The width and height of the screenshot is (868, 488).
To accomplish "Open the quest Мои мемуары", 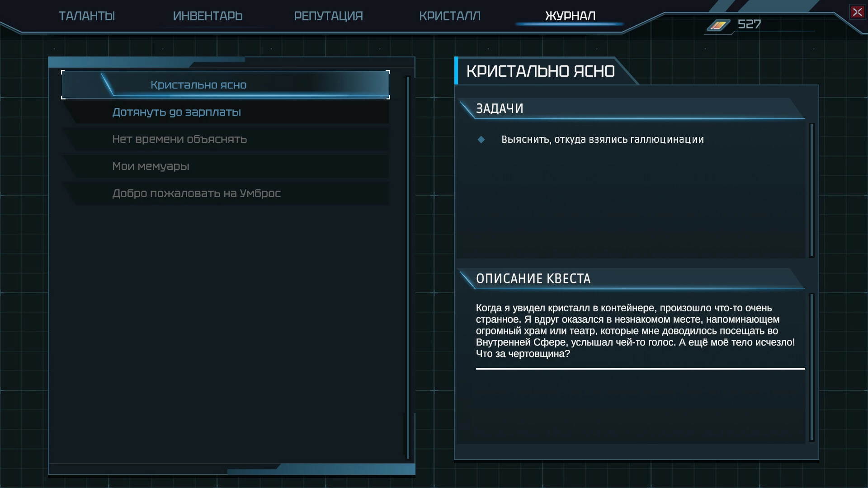I will 226,166.
